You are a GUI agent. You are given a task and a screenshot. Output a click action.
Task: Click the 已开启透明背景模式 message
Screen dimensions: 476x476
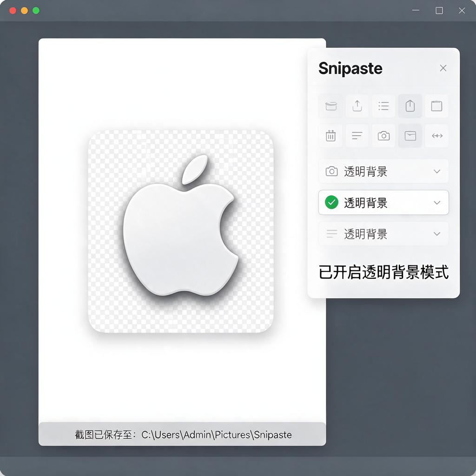tap(383, 272)
